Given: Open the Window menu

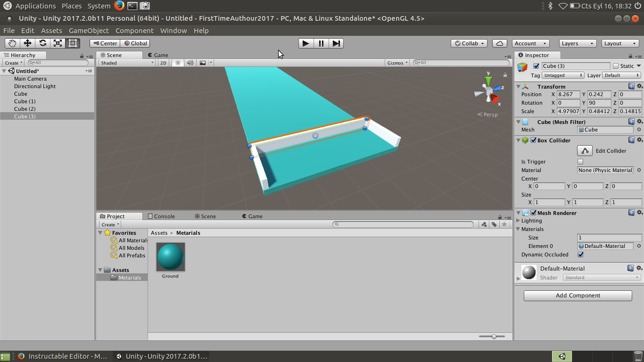Looking at the screenshot, I should coord(173,31).
